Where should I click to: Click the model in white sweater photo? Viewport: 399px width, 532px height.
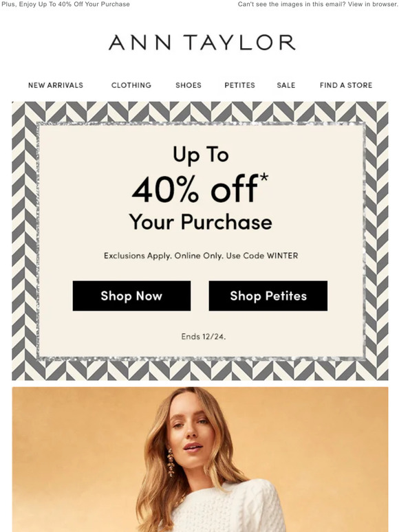[200, 459]
